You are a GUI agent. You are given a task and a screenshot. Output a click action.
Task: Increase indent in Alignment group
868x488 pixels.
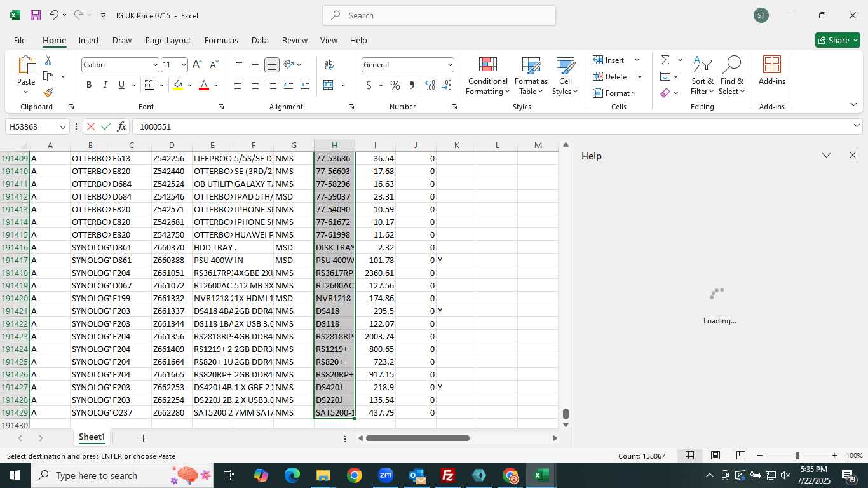[x=305, y=85]
